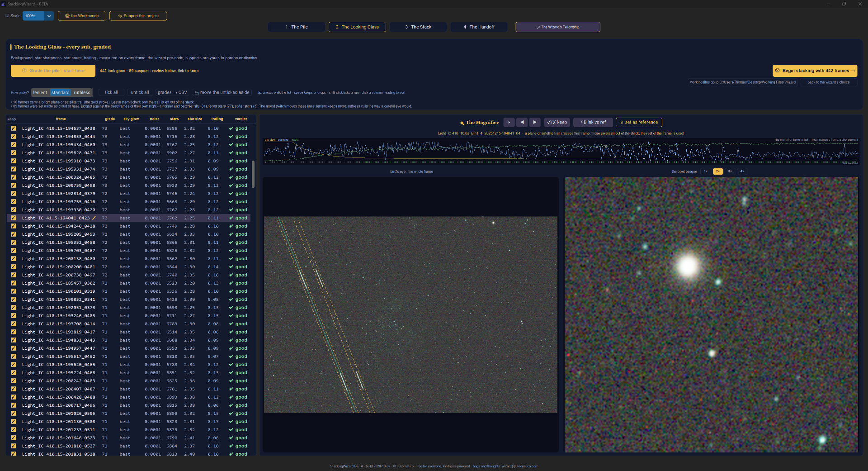Click back to the wizard's choice
Viewport: 868px width, 471px height.
pyautogui.click(x=828, y=82)
